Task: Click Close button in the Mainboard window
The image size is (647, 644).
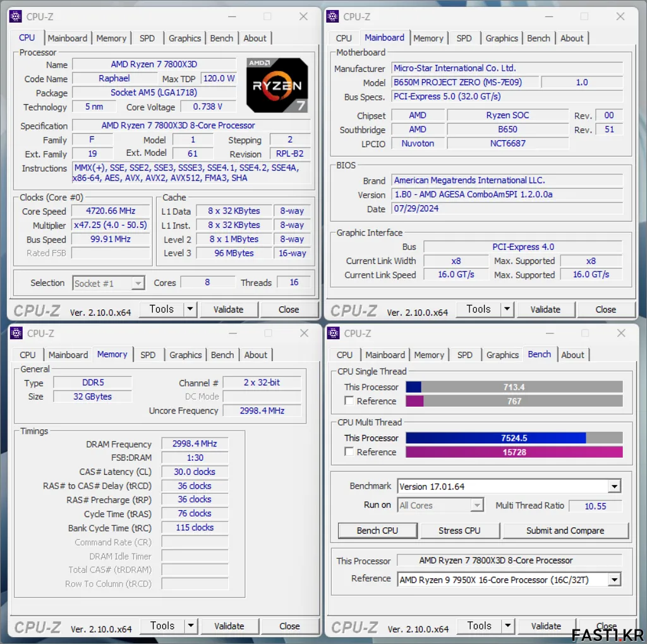Action: point(606,309)
